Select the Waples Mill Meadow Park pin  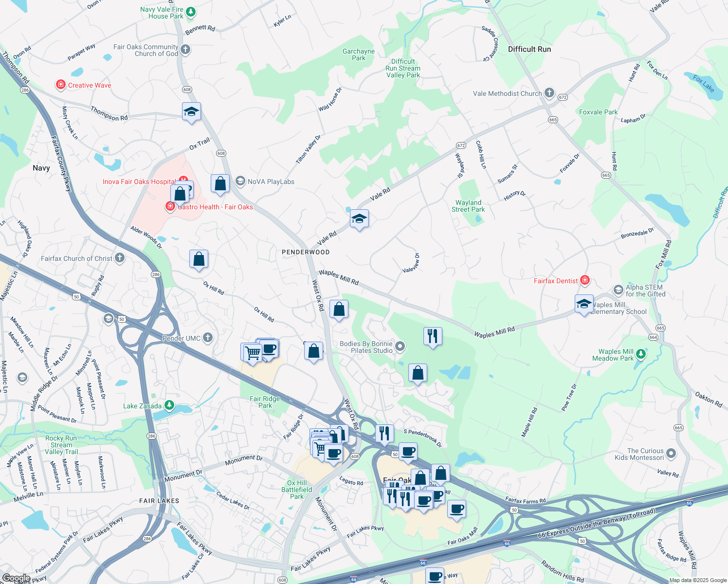(x=641, y=354)
